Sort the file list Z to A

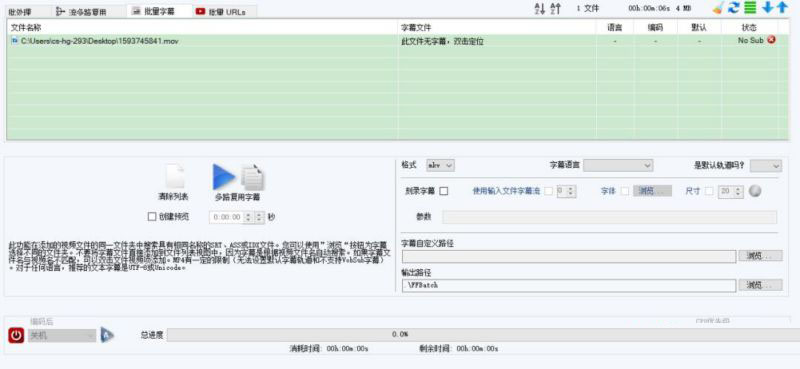tap(555, 8)
